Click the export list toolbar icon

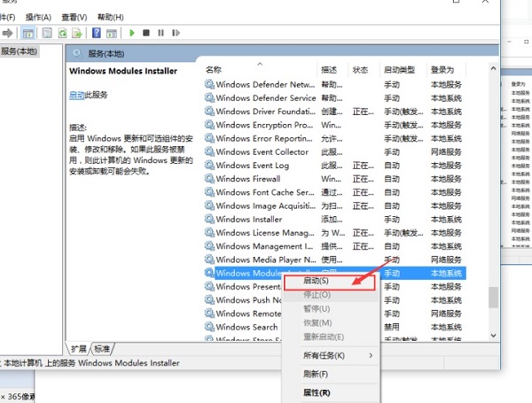pyautogui.click(x=77, y=34)
